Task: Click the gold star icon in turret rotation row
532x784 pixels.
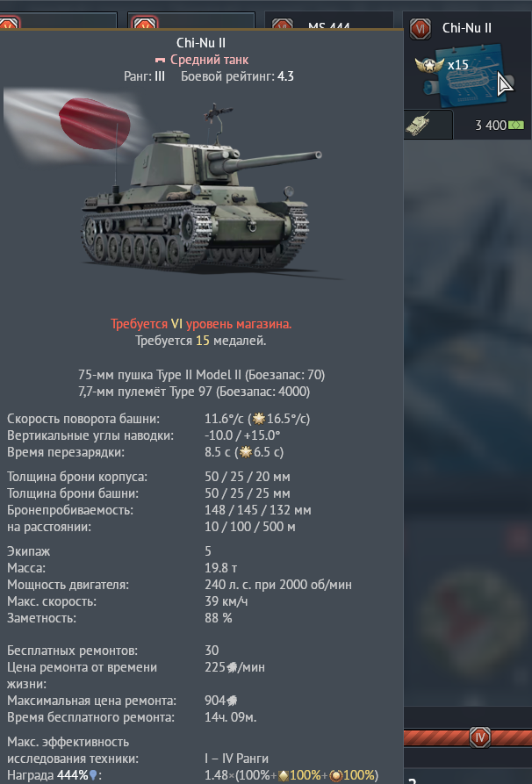Action: click(x=258, y=419)
